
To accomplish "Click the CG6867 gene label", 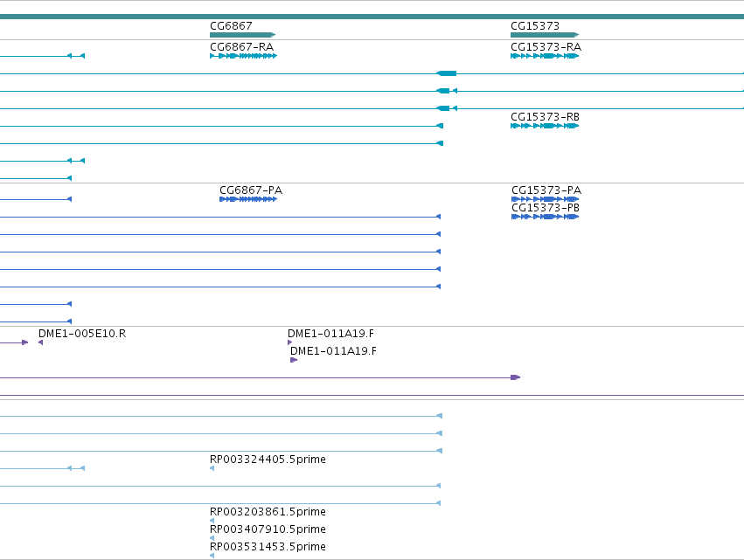I will click(231, 25).
